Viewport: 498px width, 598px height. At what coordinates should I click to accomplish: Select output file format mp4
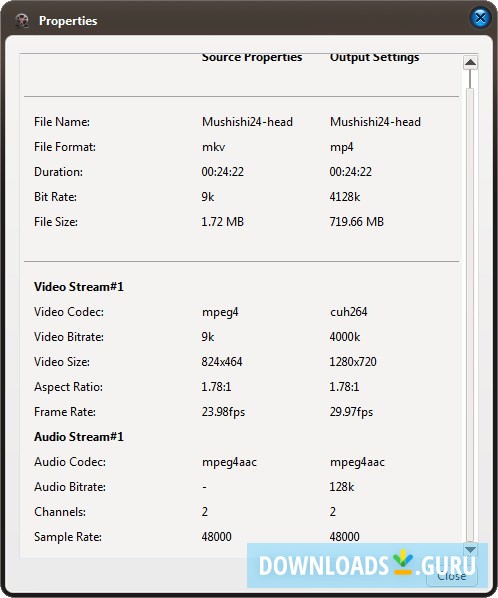tap(342, 147)
